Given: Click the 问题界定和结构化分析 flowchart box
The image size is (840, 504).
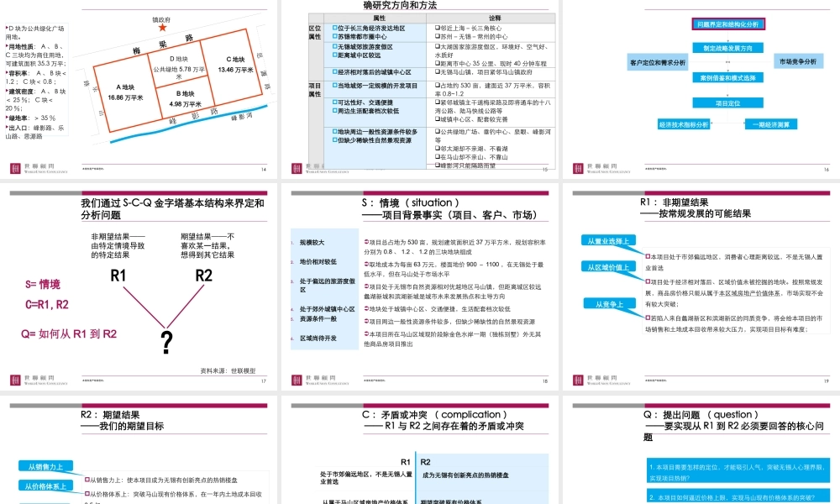Looking at the screenshot, I should [728, 24].
